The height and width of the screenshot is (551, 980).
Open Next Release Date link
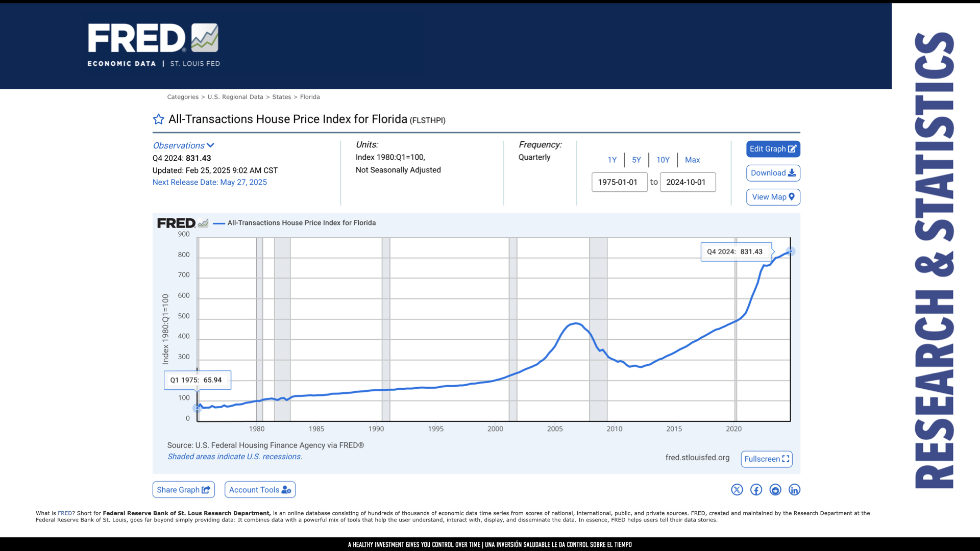coord(209,182)
